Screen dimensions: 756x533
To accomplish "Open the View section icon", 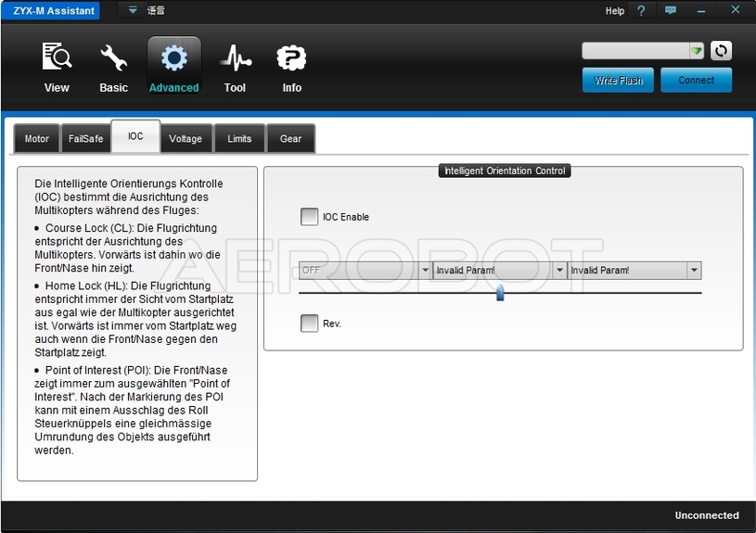I will tap(57, 58).
